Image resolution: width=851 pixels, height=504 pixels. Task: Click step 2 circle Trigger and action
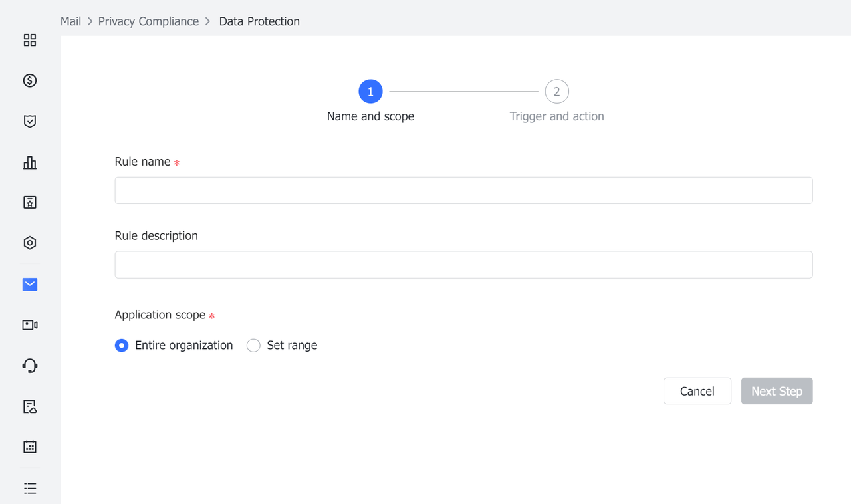pos(556,92)
